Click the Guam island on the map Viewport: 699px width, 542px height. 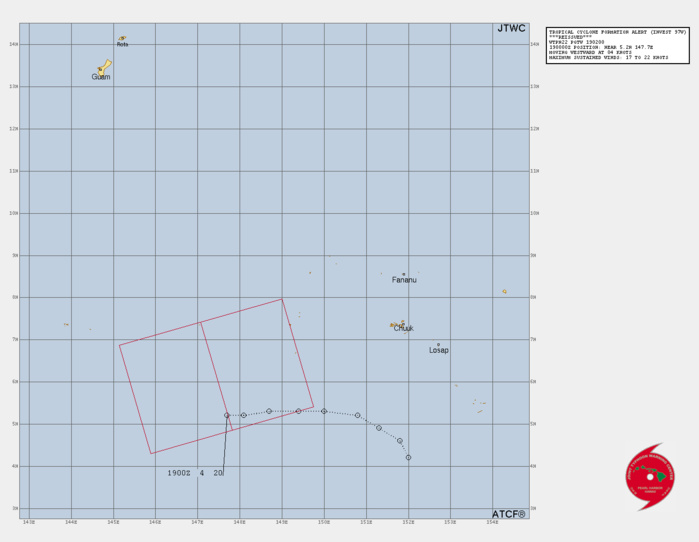pos(104,66)
